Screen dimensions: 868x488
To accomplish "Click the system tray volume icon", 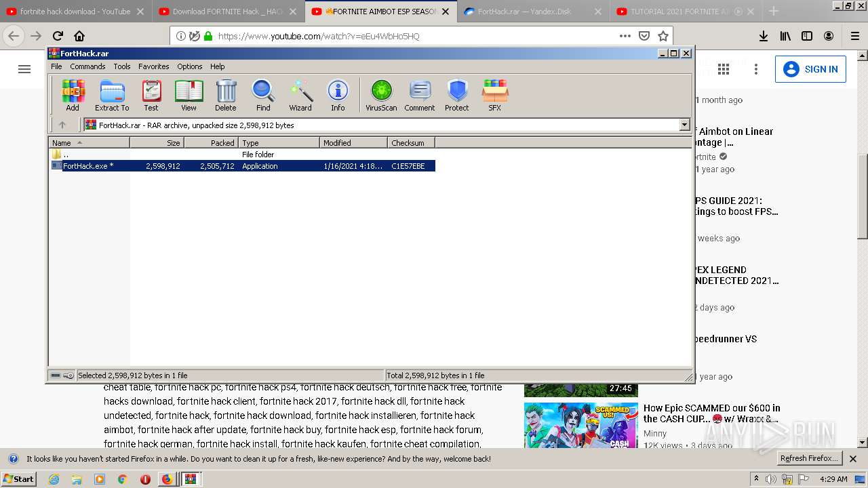I will (x=771, y=479).
